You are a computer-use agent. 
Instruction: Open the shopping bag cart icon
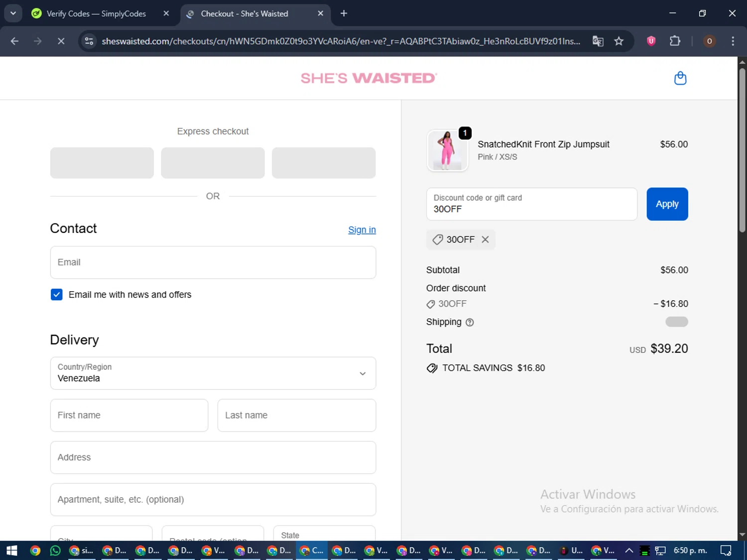point(680,78)
